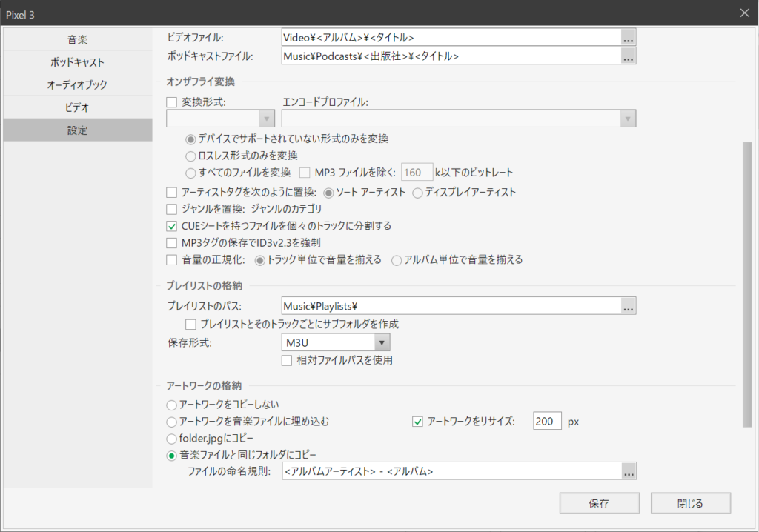Viewport: 759px width, 532px height.
Task: Open the エンコードプロファイル dropdown
Action: coord(459,119)
